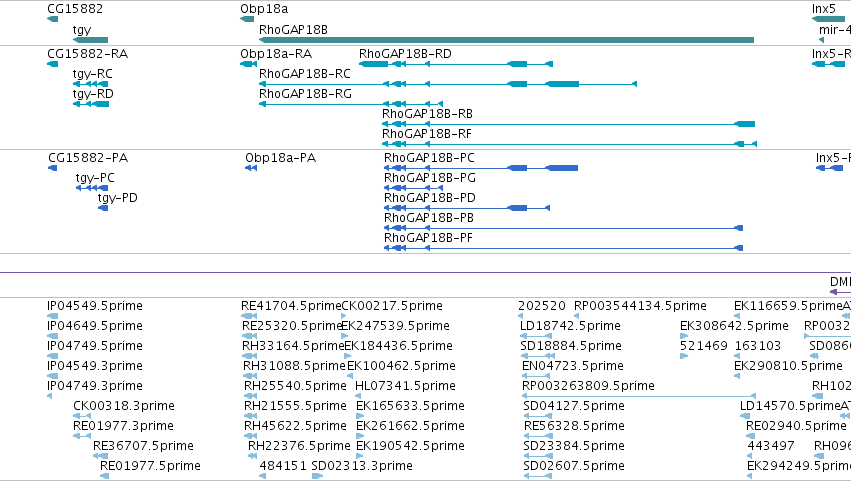The image size is (851, 481).
Task: Select EST EK247539.5prime
Action: point(395,326)
